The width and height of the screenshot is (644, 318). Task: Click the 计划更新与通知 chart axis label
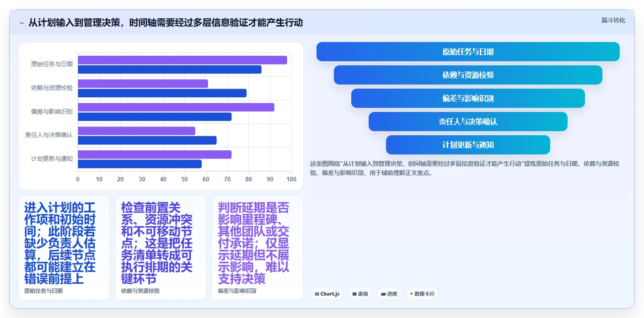click(52, 159)
